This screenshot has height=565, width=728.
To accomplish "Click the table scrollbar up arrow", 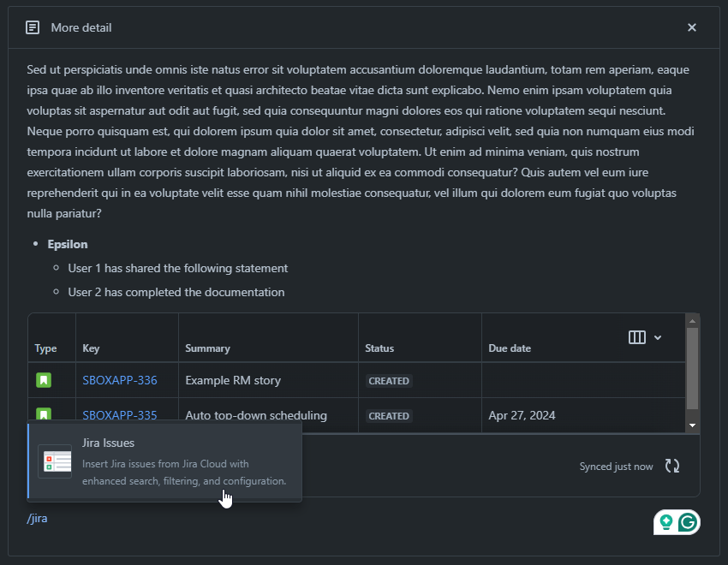I will pyautogui.click(x=692, y=321).
